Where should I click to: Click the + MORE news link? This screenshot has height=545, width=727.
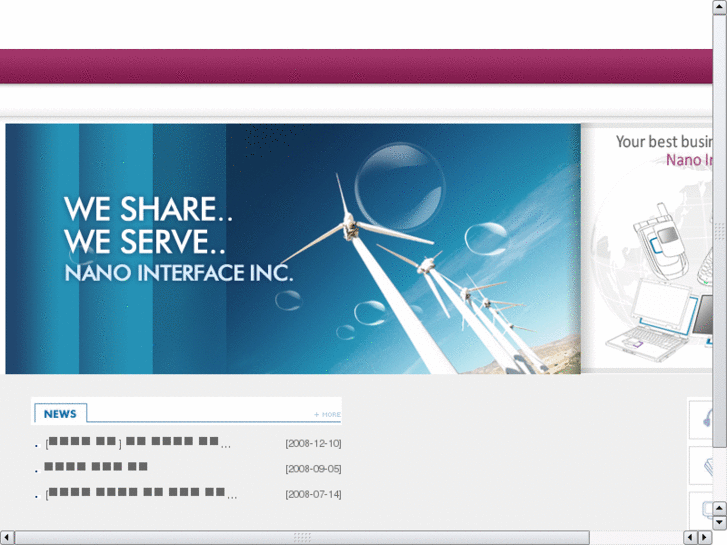click(x=327, y=414)
